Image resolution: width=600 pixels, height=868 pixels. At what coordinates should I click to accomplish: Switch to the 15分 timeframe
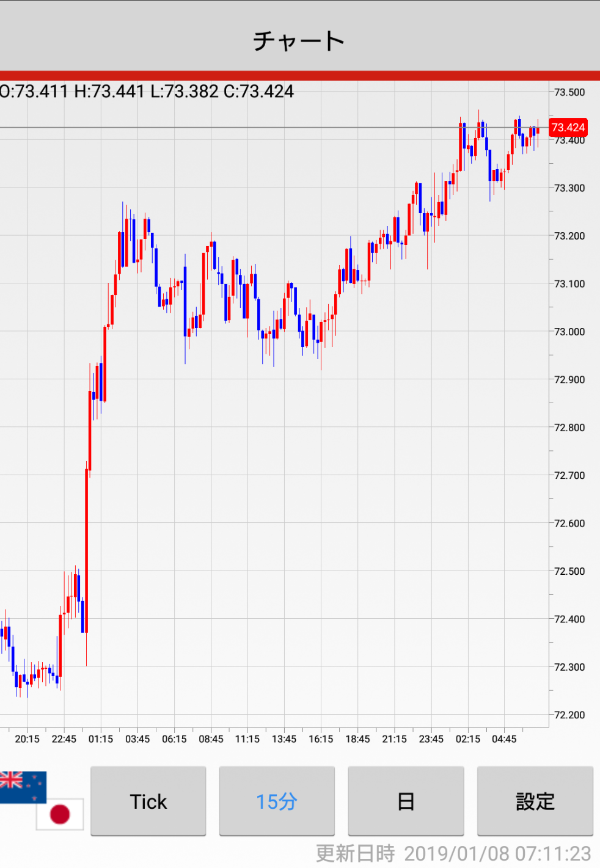click(x=277, y=801)
